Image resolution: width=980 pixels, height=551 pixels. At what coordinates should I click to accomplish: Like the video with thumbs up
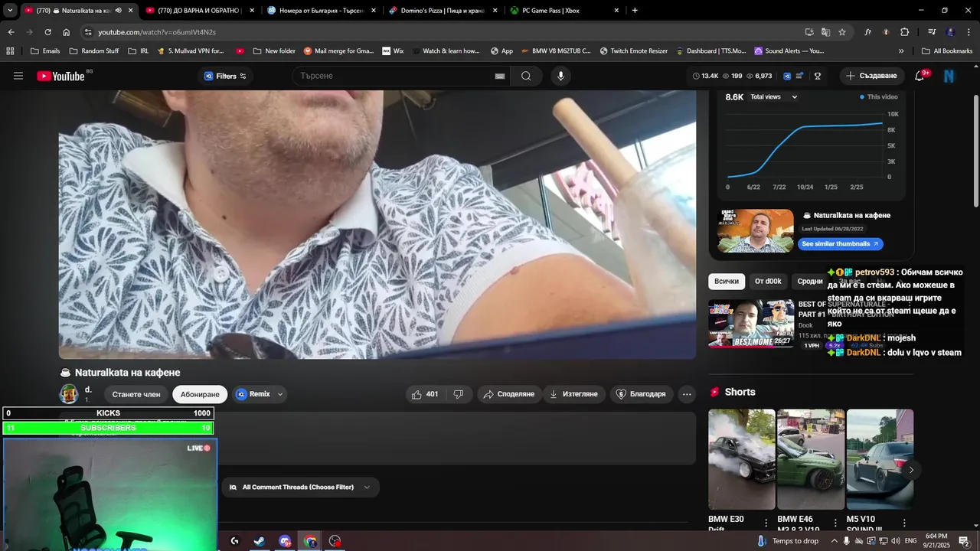(425, 394)
